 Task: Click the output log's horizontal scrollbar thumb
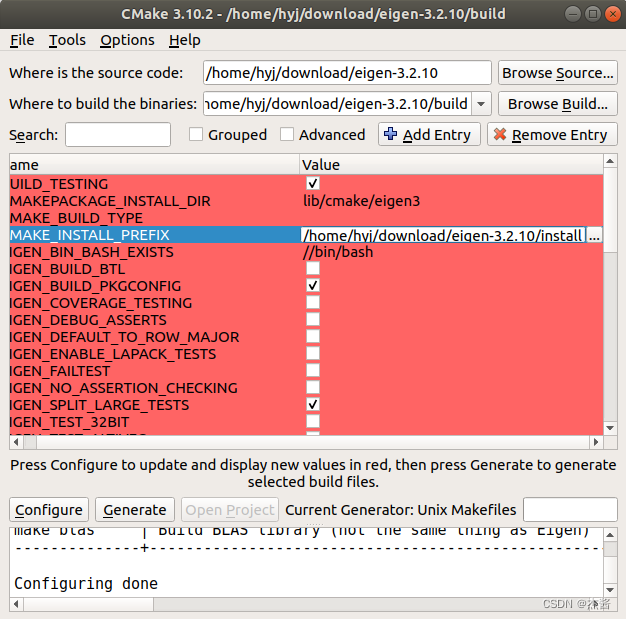pos(89,604)
